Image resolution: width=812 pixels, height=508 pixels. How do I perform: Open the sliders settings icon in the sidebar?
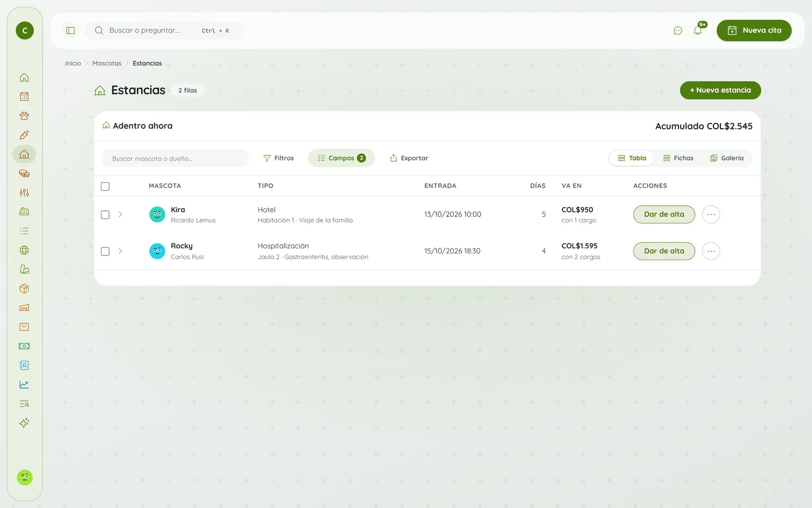tap(24, 193)
